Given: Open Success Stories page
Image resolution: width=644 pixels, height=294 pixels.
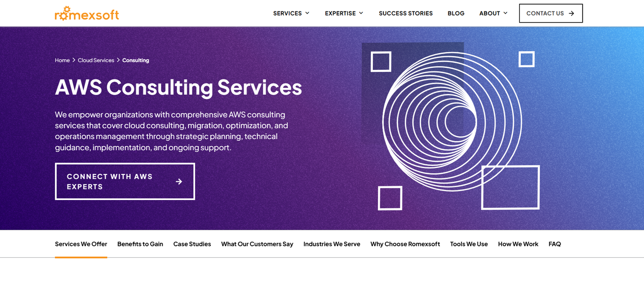Looking at the screenshot, I should click(x=406, y=14).
